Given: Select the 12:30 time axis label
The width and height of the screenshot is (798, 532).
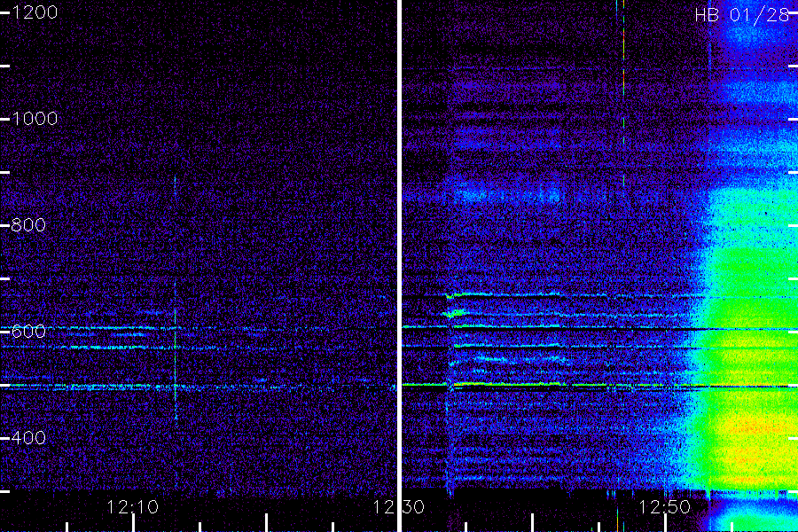Looking at the screenshot, I should point(398,507).
